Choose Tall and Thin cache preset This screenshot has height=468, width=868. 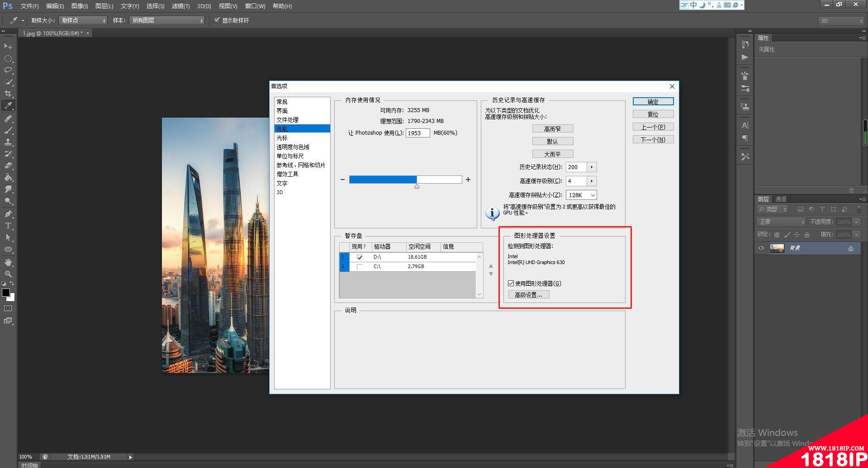(x=553, y=129)
